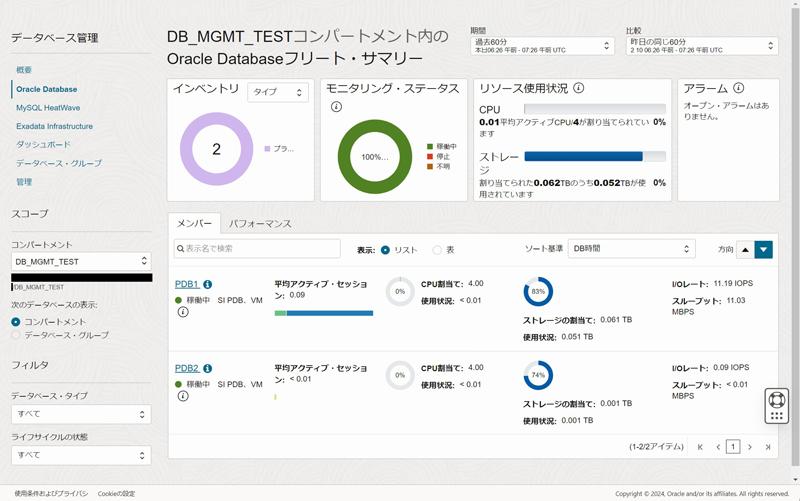Open 概要 in sidebar

pyautogui.click(x=24, y=70)
